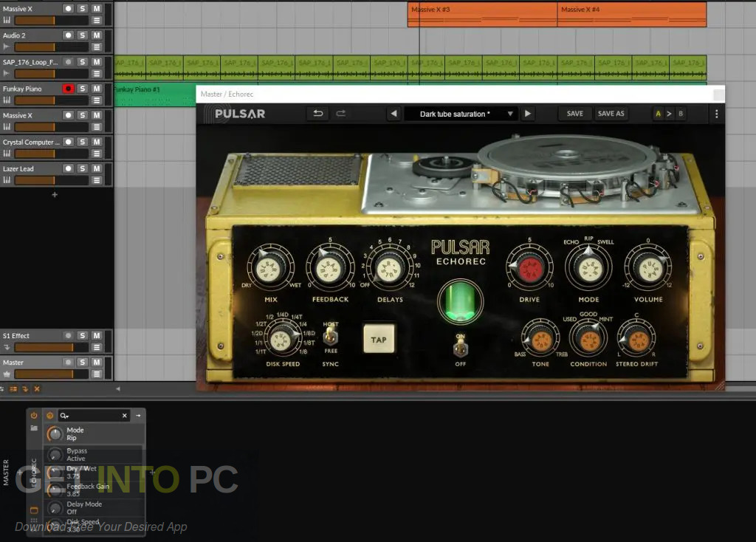This screenshot has height=542, width=756.
Task: Click the TAP tempo button
Action: click(x=379, y=340)
